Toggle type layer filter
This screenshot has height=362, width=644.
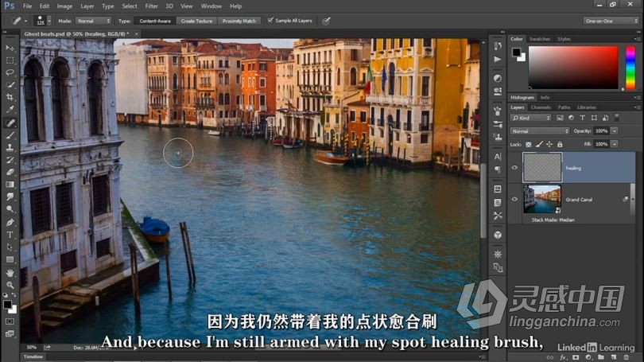click(x=583, y=118)
